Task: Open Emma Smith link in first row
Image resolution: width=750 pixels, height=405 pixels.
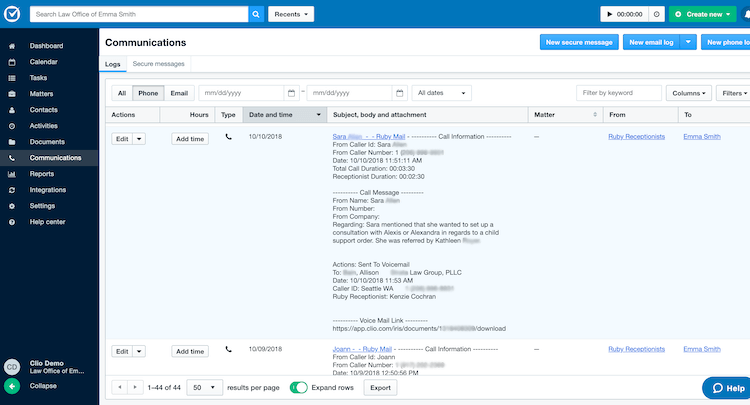Action: (x=702, y=137)
